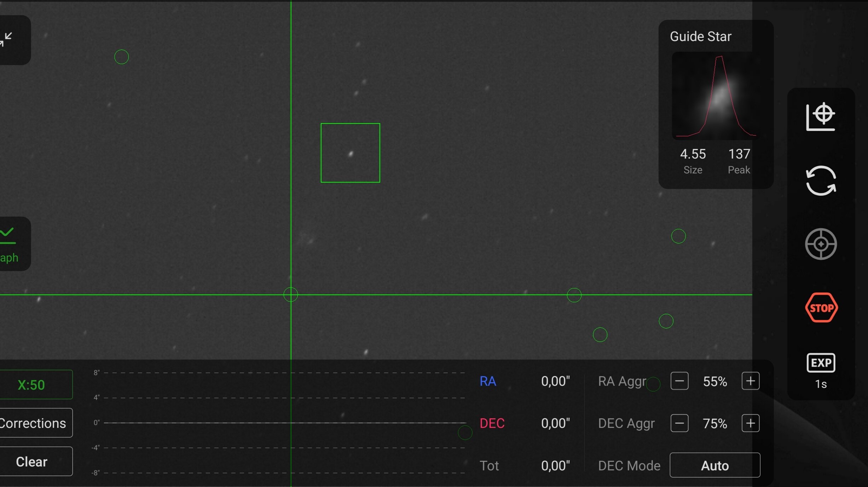Increase RA Aggr with plus button
868x487 pixels.
[x=750, y=381]
